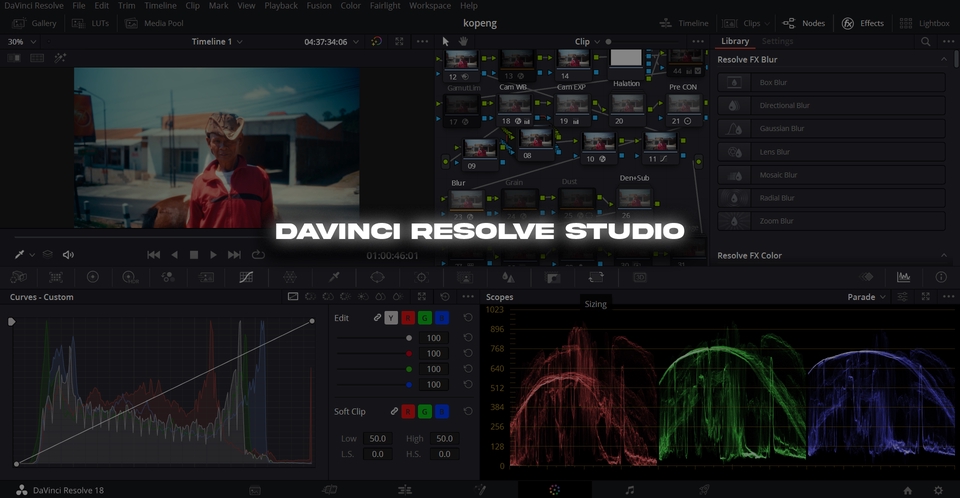The width and height of the screenshot is (960, 498).
Task: Switch to the Library tab in effects panel
Action: pyautogui.click(x=735, y=41)
